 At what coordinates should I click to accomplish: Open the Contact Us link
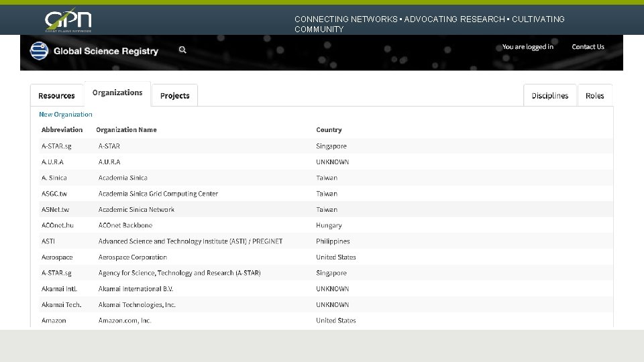588,47
